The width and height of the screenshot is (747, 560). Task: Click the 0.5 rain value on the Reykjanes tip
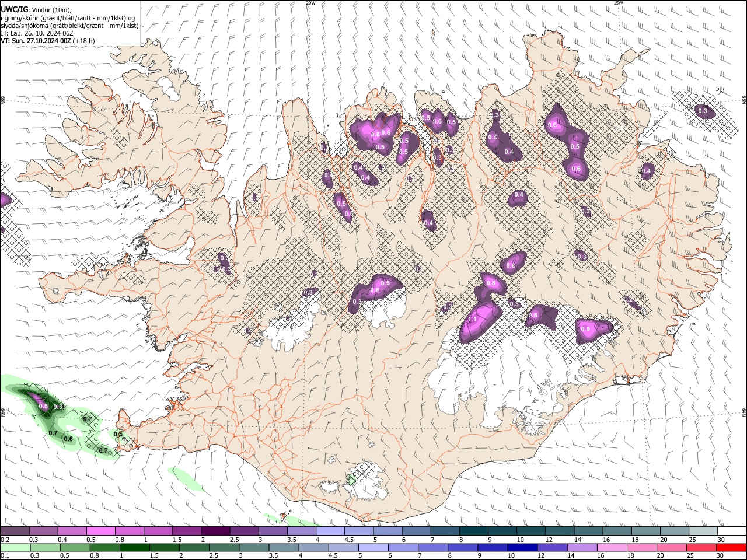click(x=118, y=434)
